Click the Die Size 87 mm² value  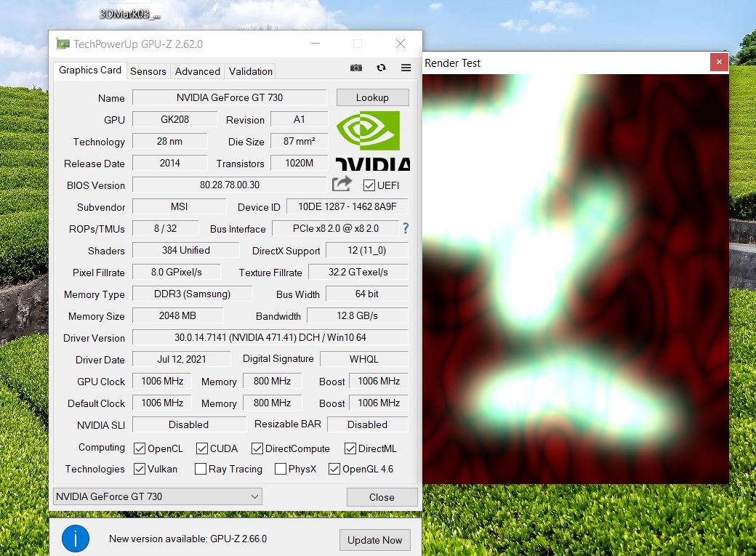(x=299, y=141)
